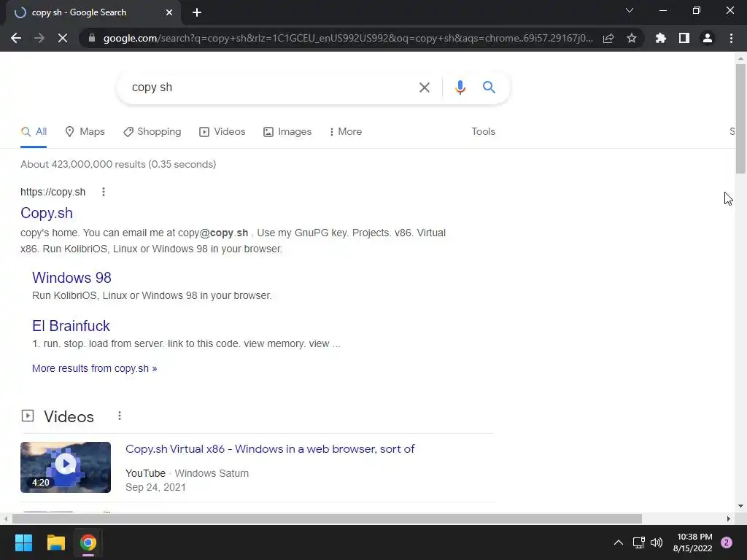Open options for the copy.sh result
747x560 pixels.
[x=104, y=192]
